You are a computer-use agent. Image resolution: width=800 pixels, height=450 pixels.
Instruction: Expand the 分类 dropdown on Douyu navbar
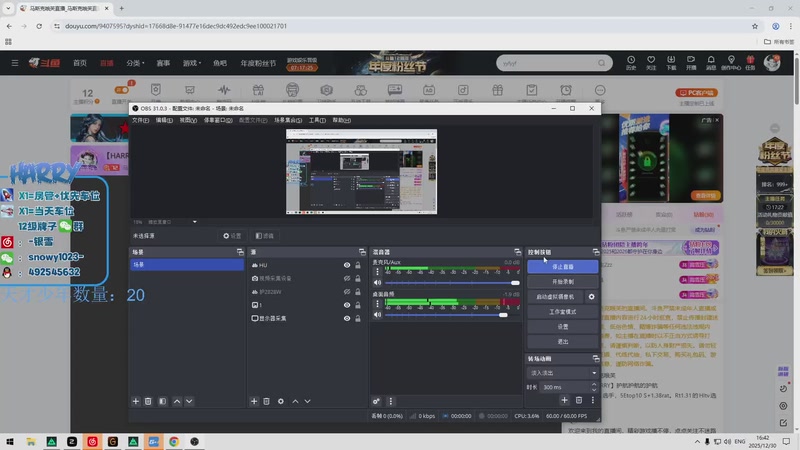(134, 63)
